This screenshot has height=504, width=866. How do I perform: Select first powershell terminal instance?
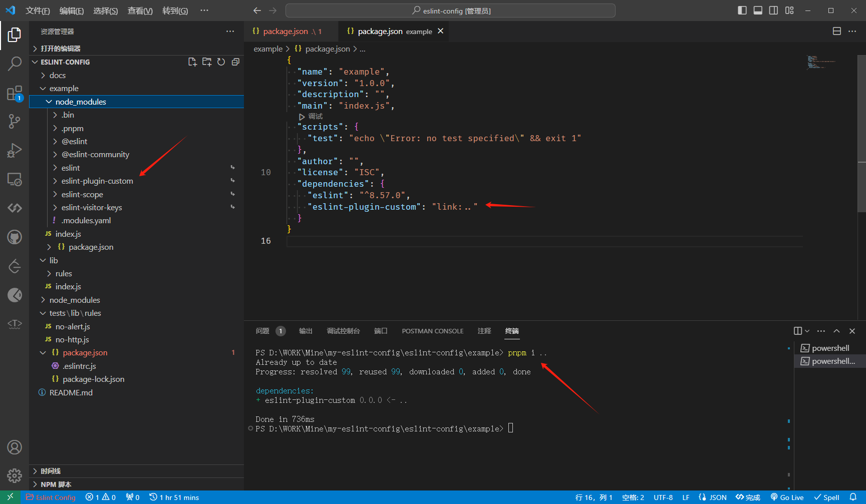(x=829, y=348)
